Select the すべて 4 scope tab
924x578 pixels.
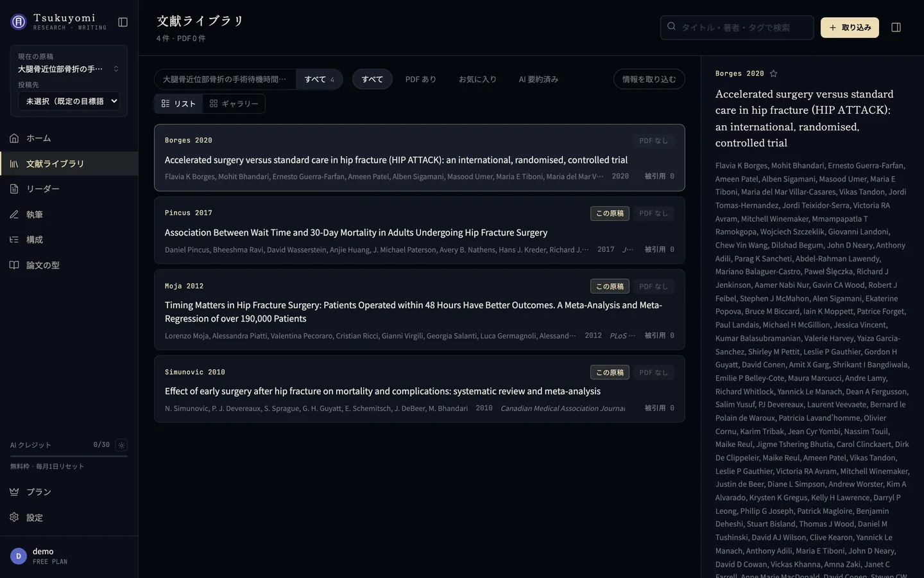point(320,80)
